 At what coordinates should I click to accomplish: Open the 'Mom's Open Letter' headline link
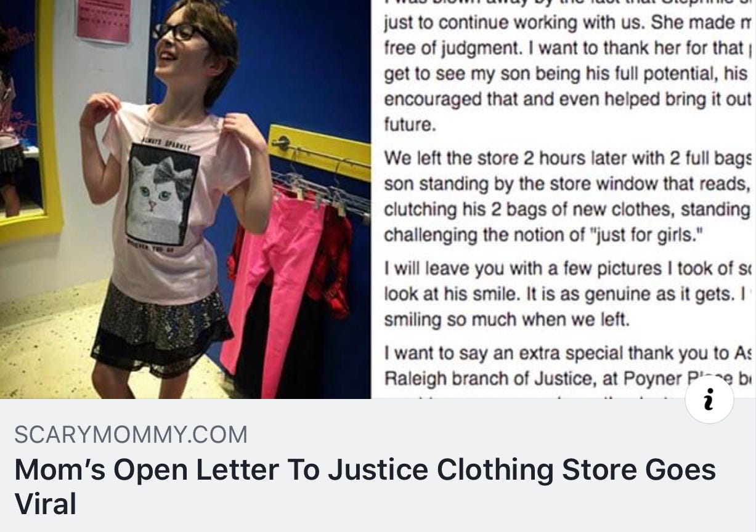365,486
